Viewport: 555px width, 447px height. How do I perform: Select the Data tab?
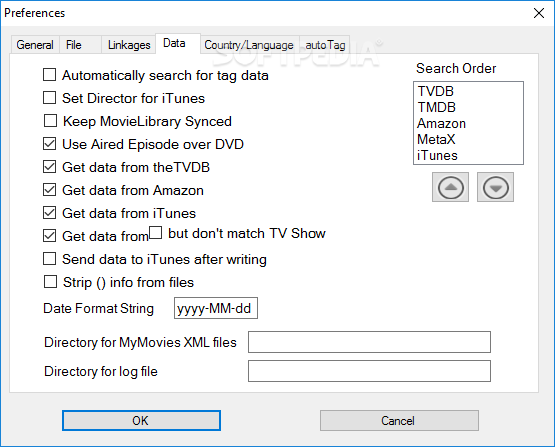[178, 44]
